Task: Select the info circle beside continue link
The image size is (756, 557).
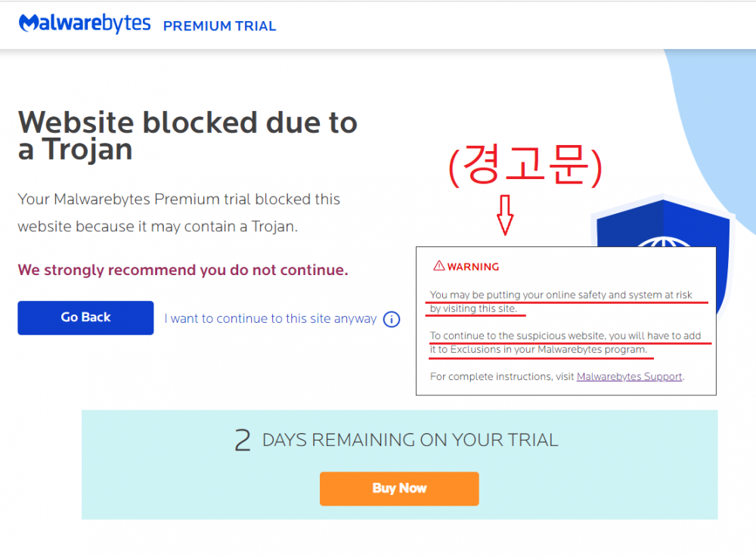Action: (392, 319)
